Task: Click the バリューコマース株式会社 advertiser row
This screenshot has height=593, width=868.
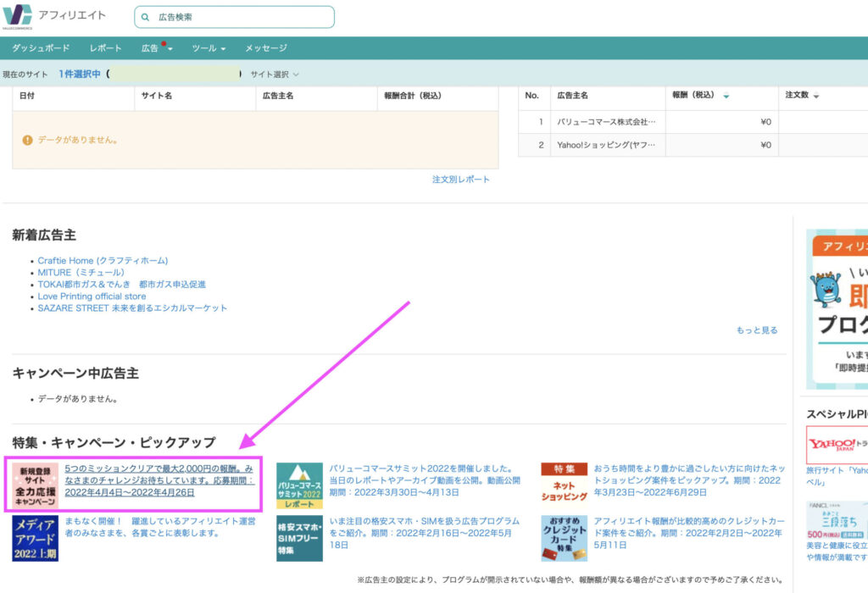Action: tap(693, 122)
